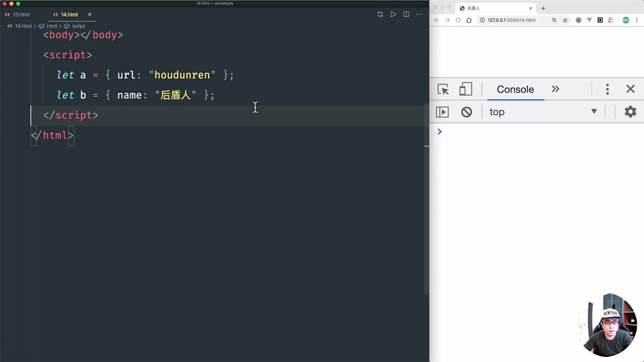Click the black square extension icon

click(600, 20)
